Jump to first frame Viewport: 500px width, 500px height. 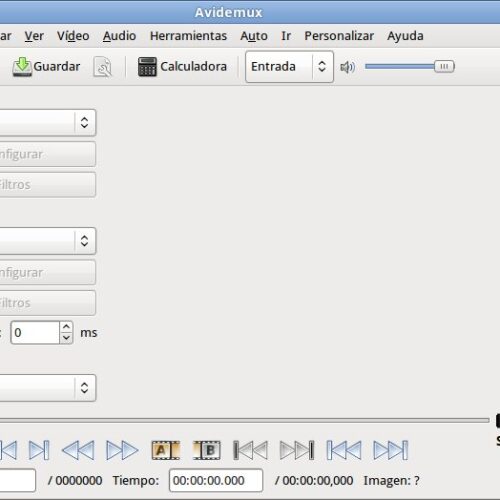[344, 450]
